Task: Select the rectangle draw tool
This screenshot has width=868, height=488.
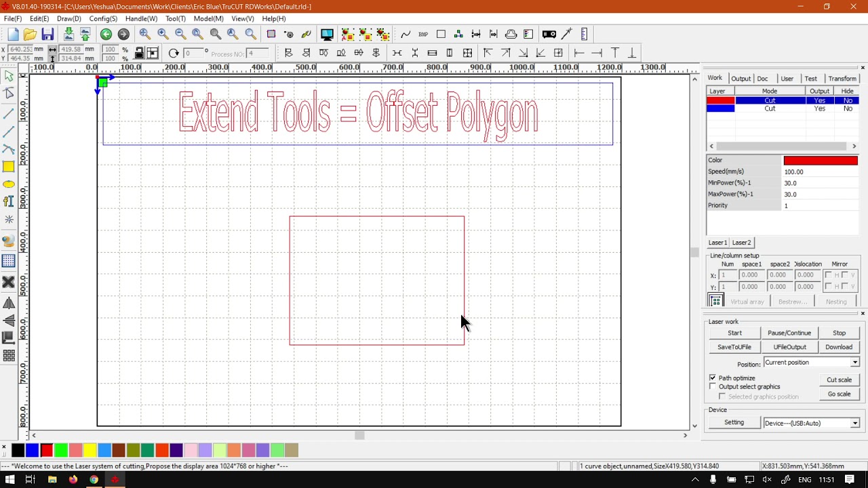Action: coord(9,167)
